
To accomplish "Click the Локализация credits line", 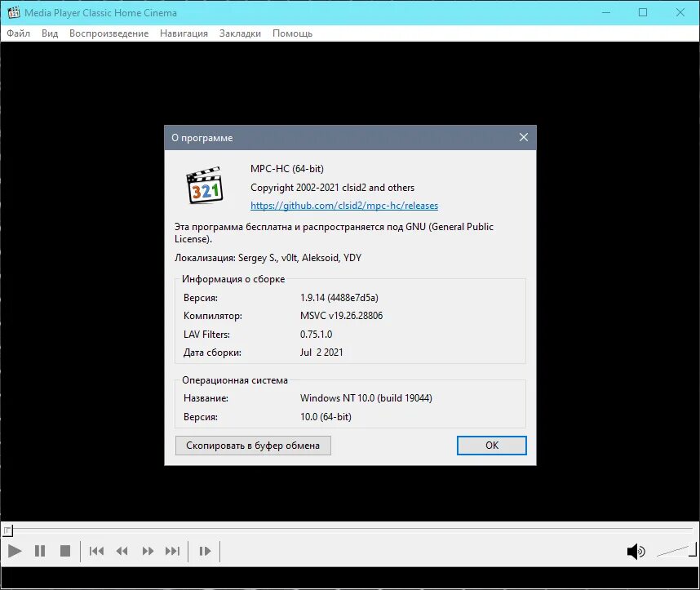I will (x=268, y=258).
